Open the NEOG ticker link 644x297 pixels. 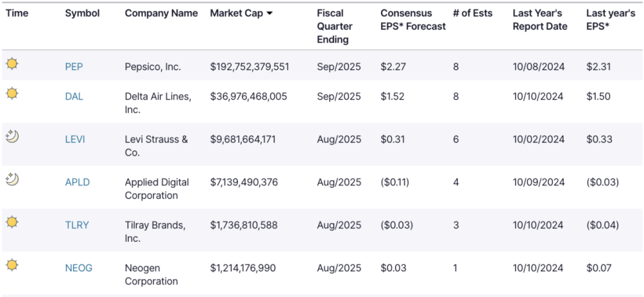(79, 268)
